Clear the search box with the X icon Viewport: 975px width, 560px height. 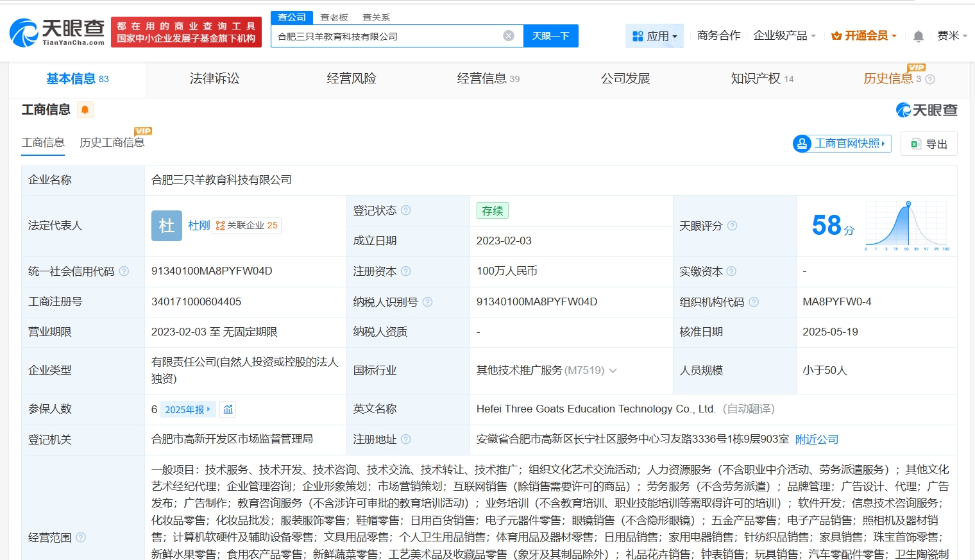coord(509,36)
